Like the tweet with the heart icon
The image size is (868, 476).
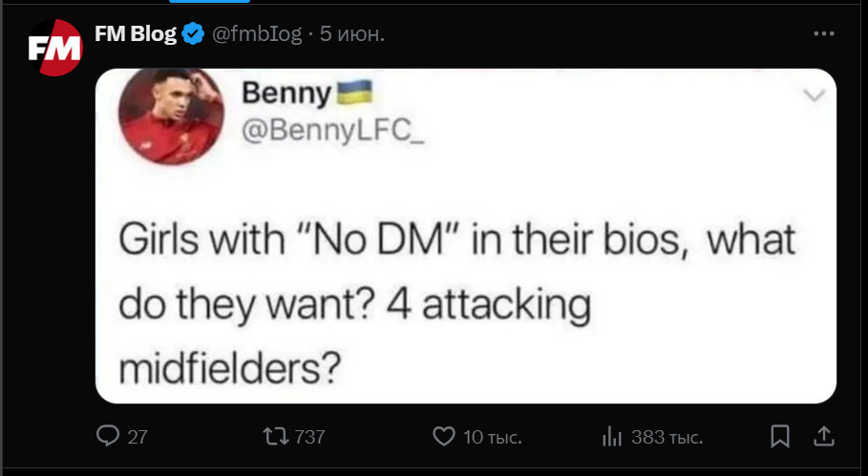[x=444, y=437]
